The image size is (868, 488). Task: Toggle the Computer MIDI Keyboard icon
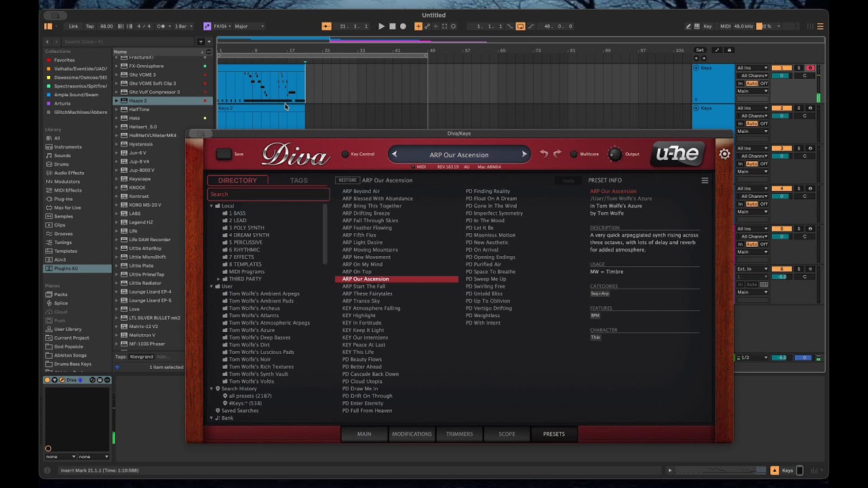tap(698, 26)
